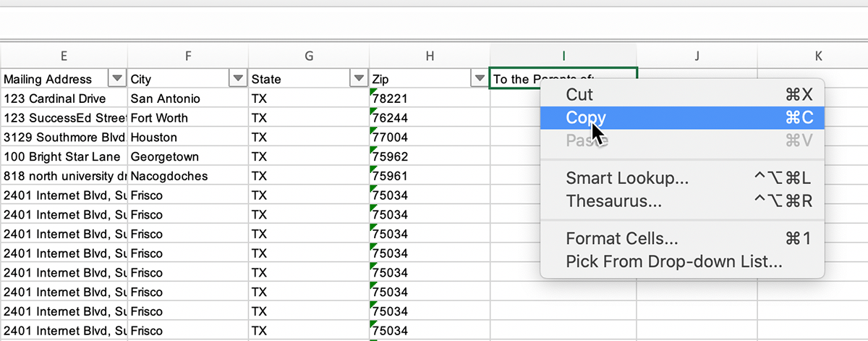Expand the City column filter arrow
Image resolution: width=868 pixels, height=341 pixels.
point(237,79)
